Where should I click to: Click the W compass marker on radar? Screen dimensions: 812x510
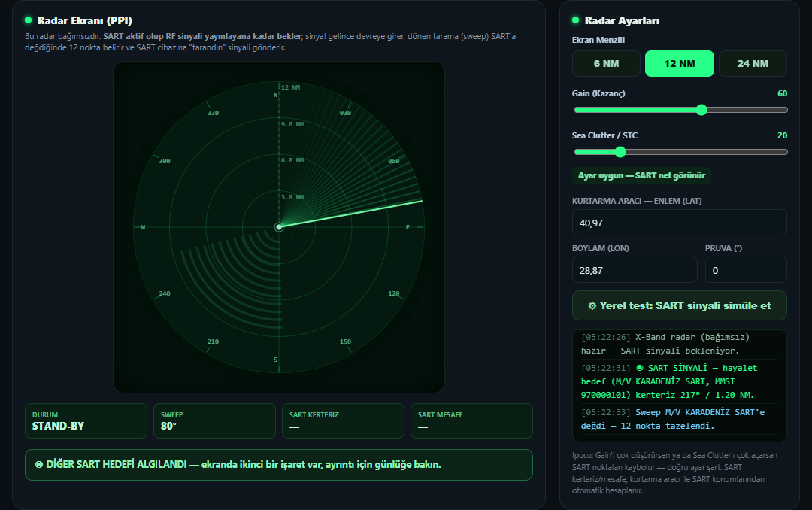point(144,227)
